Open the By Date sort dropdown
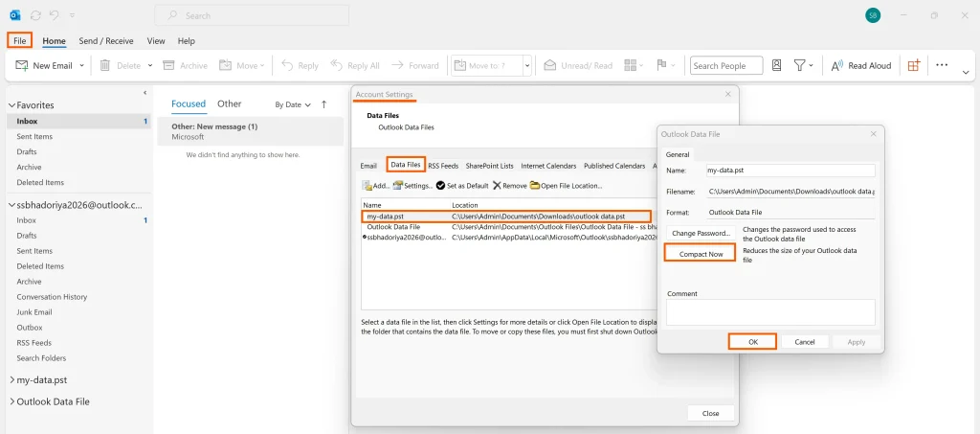Viewport: 980px width, 434px height. pos(293,105)
